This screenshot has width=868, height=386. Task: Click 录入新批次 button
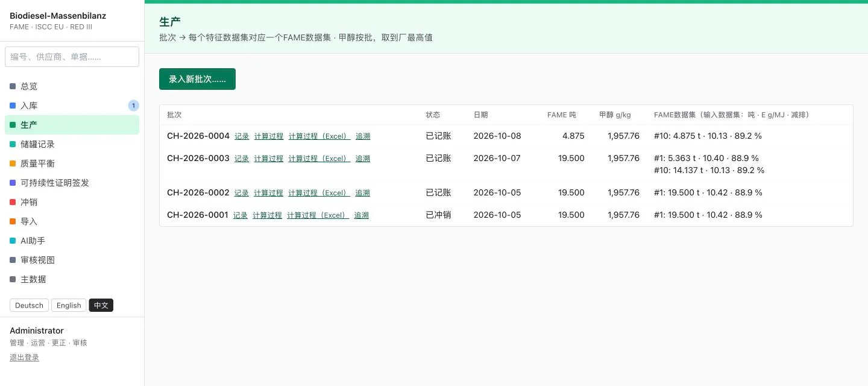[x=197, y=79]
